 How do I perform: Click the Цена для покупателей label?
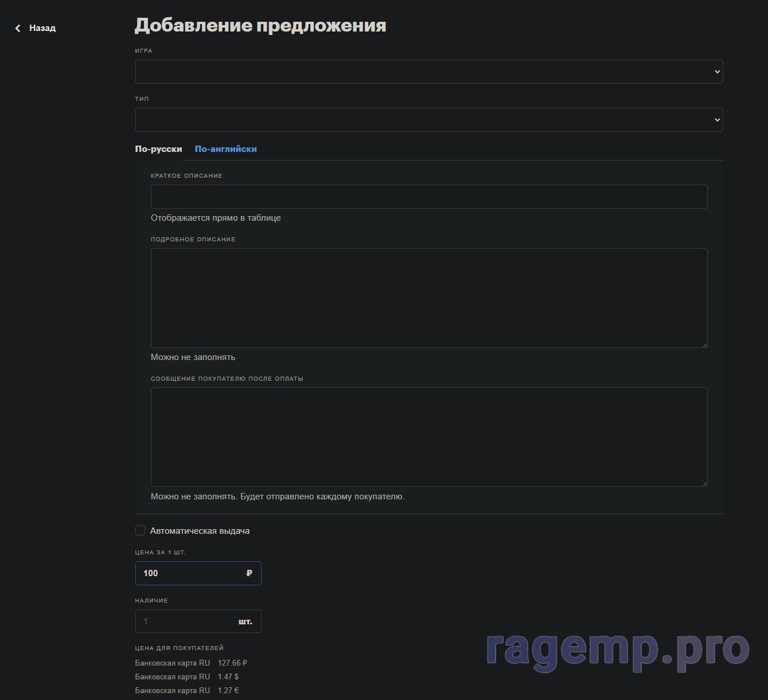click(x=180, y=648)
